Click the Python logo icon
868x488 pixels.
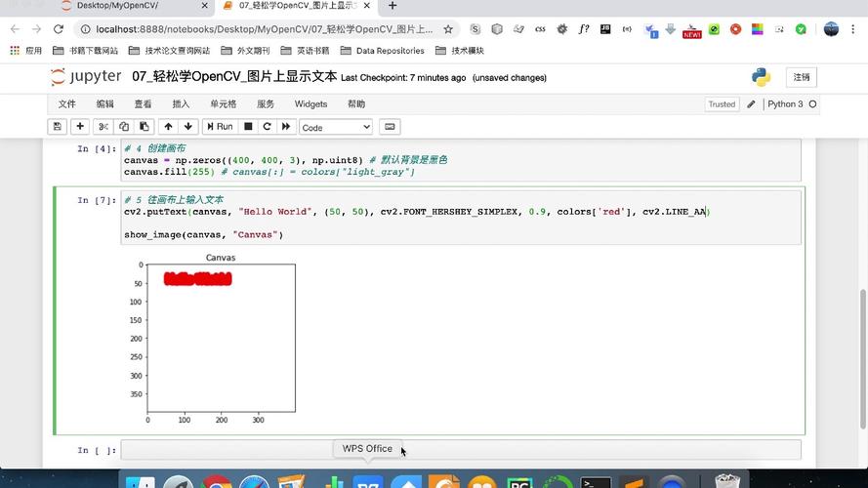tap(762, 77)
